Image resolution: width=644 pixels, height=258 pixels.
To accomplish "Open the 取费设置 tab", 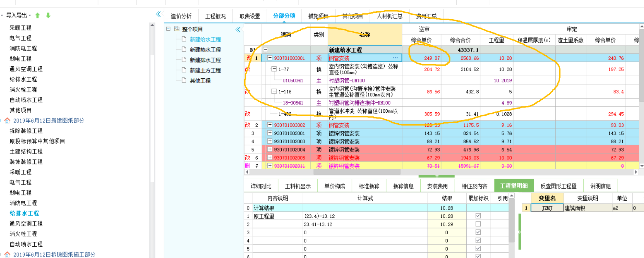I will tap(250, 16).
